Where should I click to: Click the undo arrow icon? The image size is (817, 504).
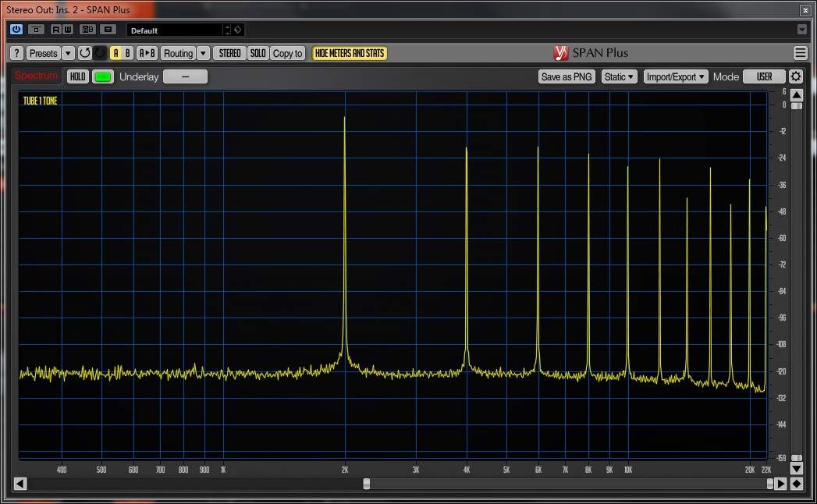tap(85, 53)
